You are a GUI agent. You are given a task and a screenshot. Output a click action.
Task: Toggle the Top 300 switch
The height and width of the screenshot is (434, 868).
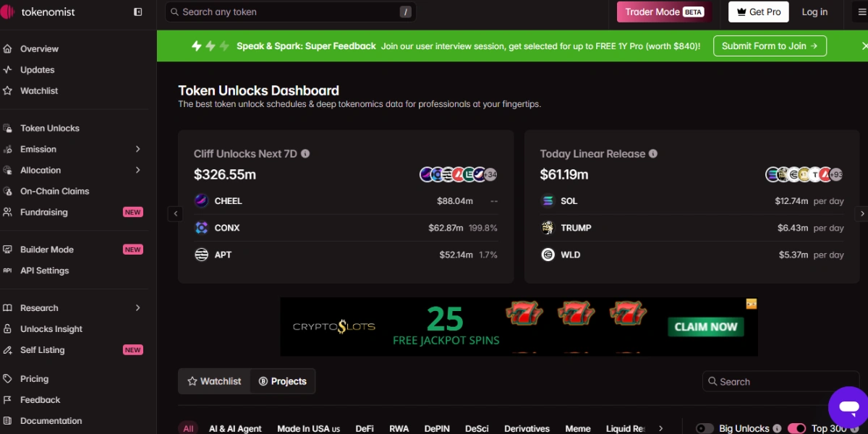[x=796, y=429]
